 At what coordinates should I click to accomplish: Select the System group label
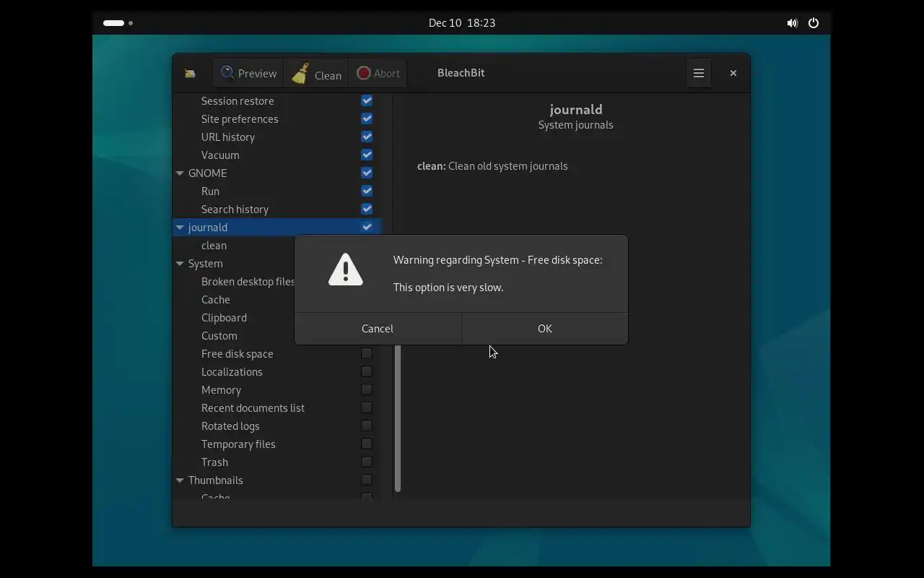click(x=206, y=263)
